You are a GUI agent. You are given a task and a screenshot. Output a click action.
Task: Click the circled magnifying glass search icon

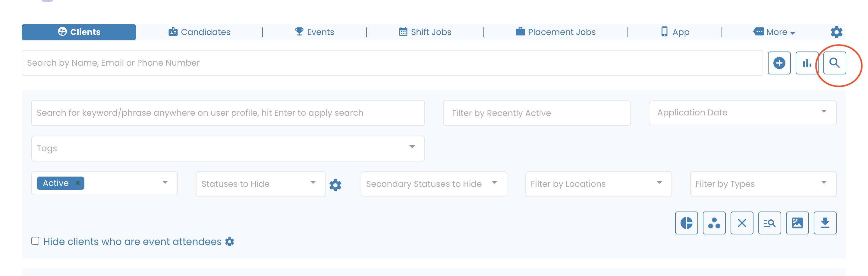(x=834, y=63)
